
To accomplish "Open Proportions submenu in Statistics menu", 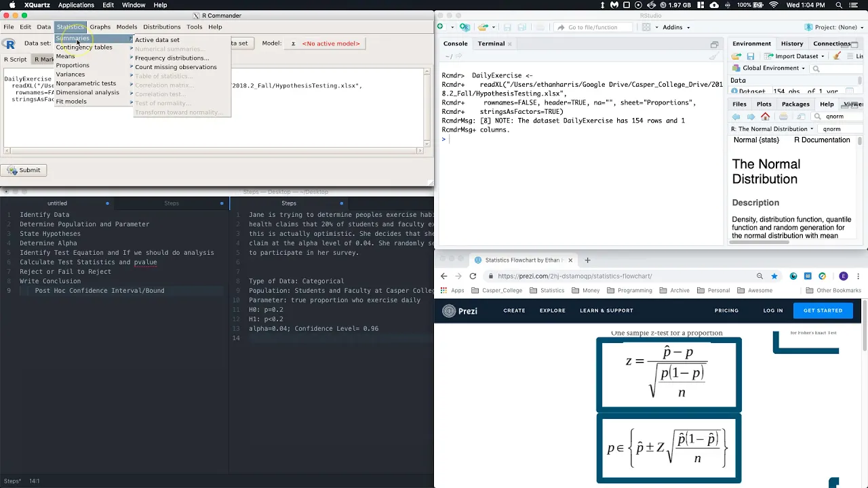I will pos(94,66).
